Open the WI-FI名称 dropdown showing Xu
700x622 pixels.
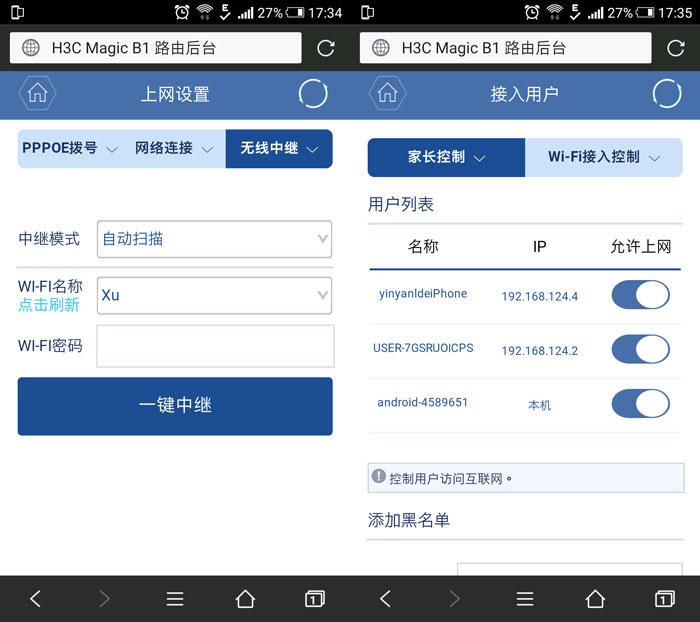(x=214, y=295)
